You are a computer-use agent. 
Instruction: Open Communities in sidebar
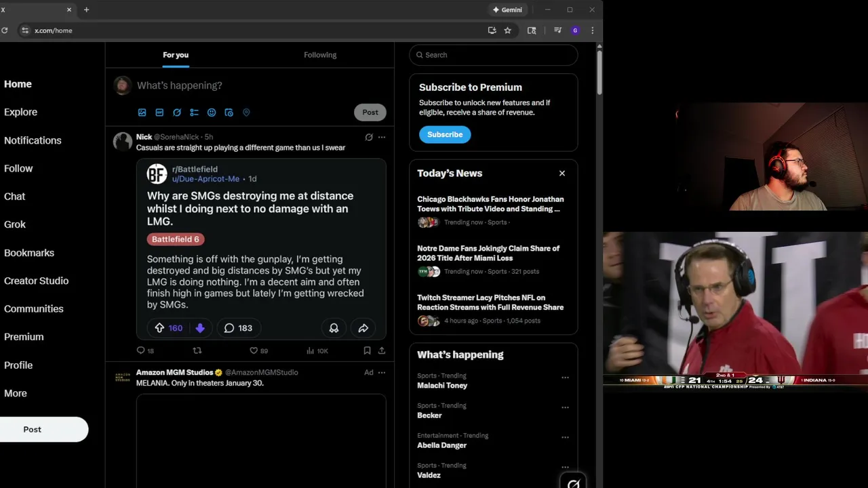pyautogui.click(x=34, y=308)
